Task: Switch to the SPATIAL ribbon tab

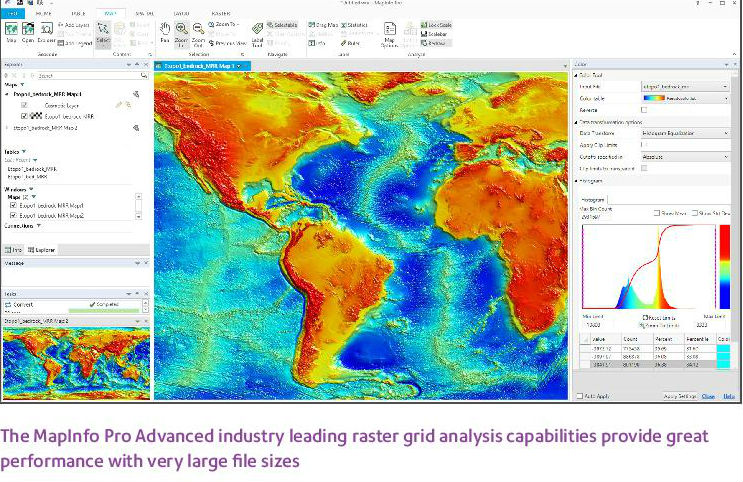Action: tap(145, 14)
